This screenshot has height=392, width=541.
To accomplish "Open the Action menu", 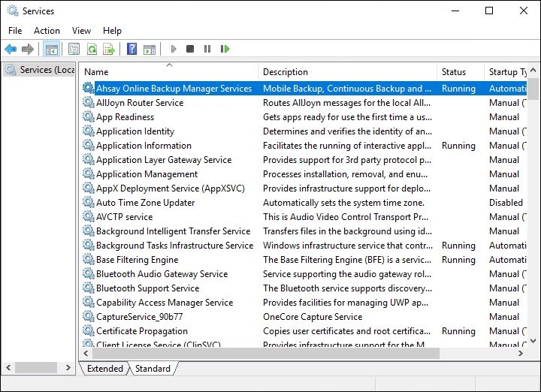I will click(x=47, y=31).
